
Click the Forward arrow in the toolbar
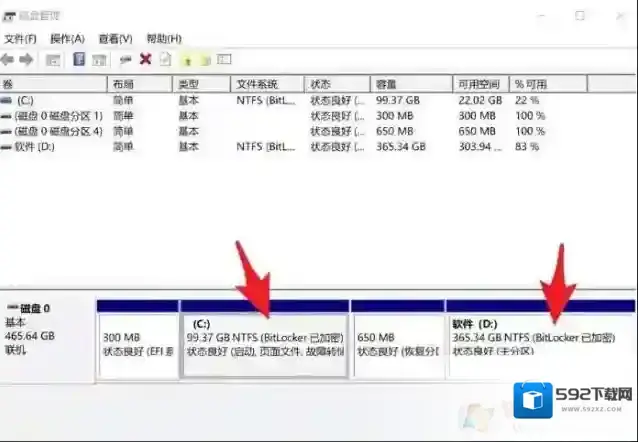27,60
